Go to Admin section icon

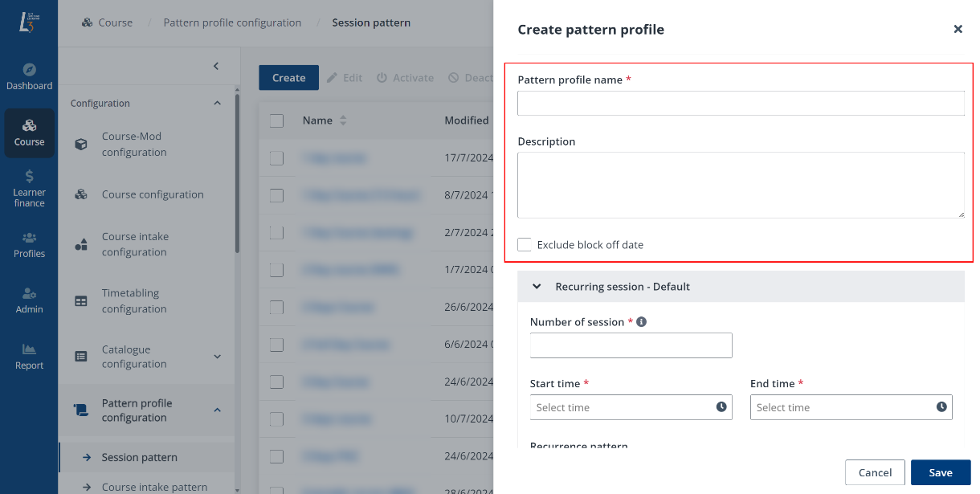(x=29, y=293)
